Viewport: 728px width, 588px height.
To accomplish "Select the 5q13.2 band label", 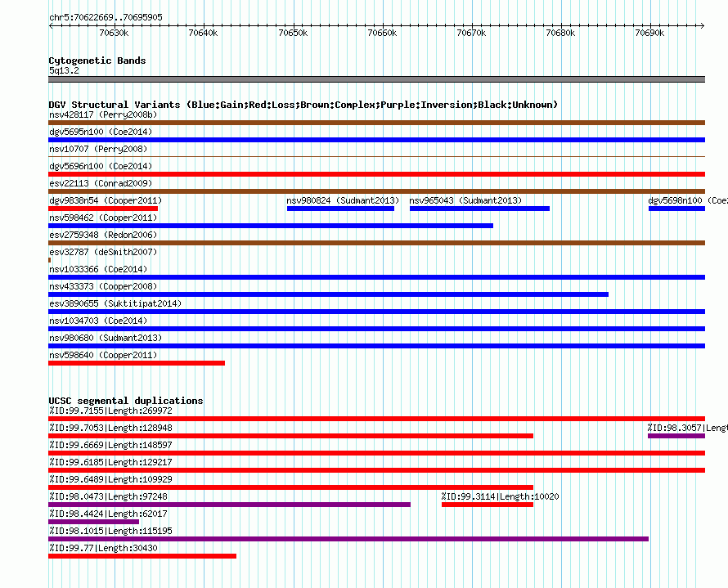I will coord(64,70).
